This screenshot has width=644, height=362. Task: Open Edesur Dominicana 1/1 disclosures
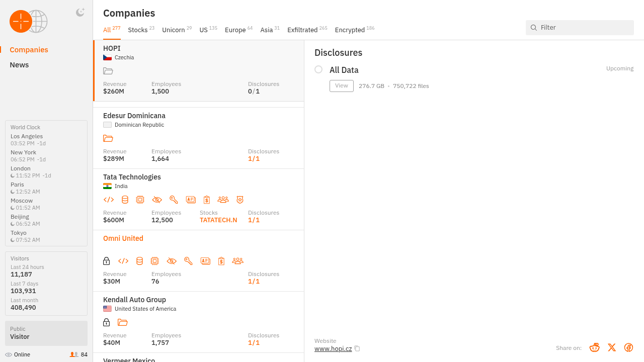[x=254, y=158]
